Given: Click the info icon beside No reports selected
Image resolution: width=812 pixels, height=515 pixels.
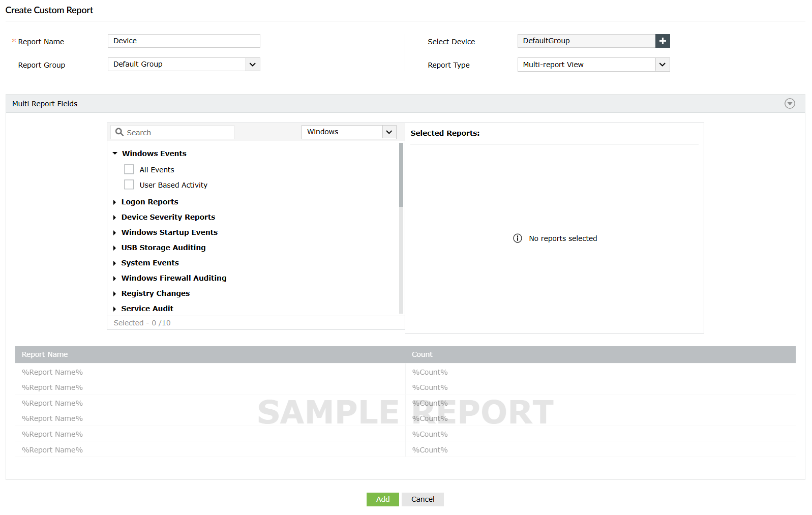Looking at the screenshot, I should [x=518, y=238].
